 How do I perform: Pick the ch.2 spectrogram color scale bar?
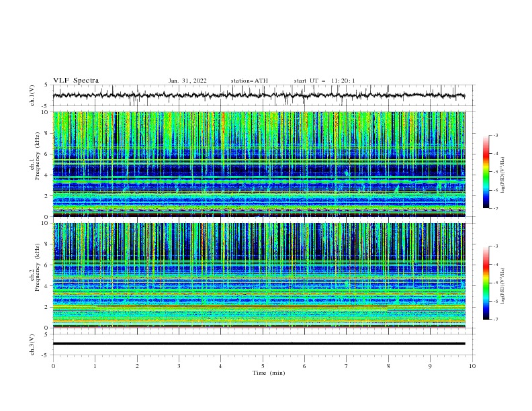click(486, 283)
